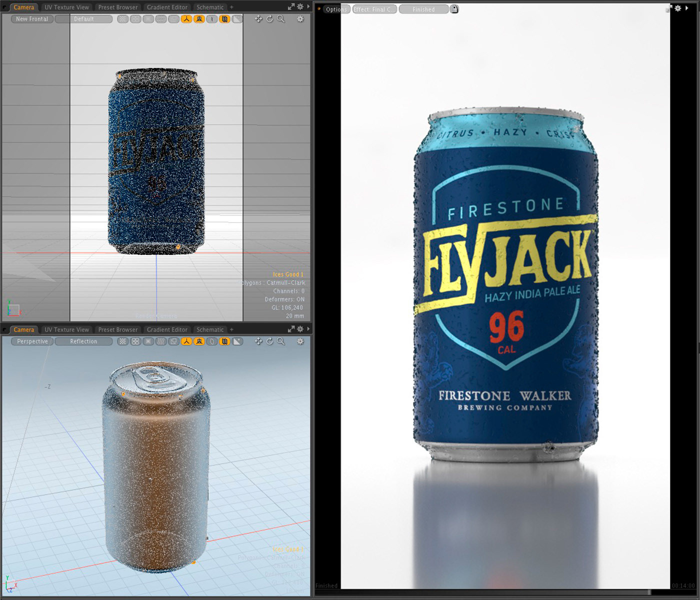Screen dimensions: 700x600
Task: Open the Options menu in render window
Action: click(x=336, y=9)
